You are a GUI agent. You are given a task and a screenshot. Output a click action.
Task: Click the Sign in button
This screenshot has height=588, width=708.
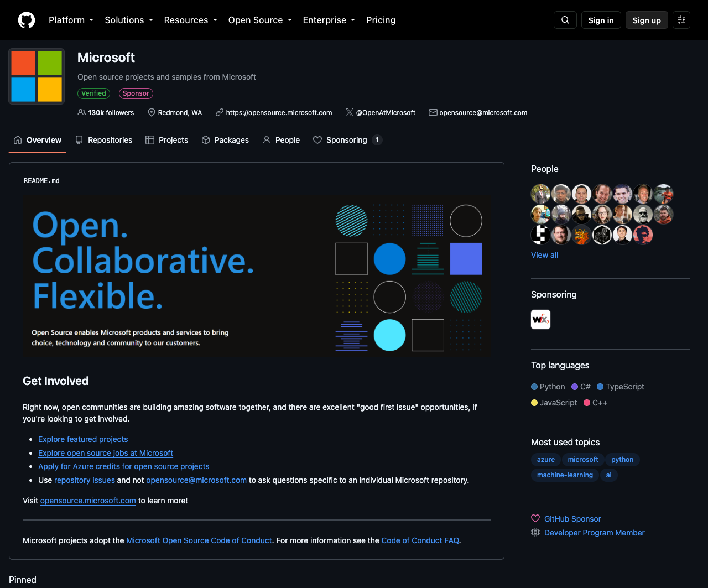[601, 20]
